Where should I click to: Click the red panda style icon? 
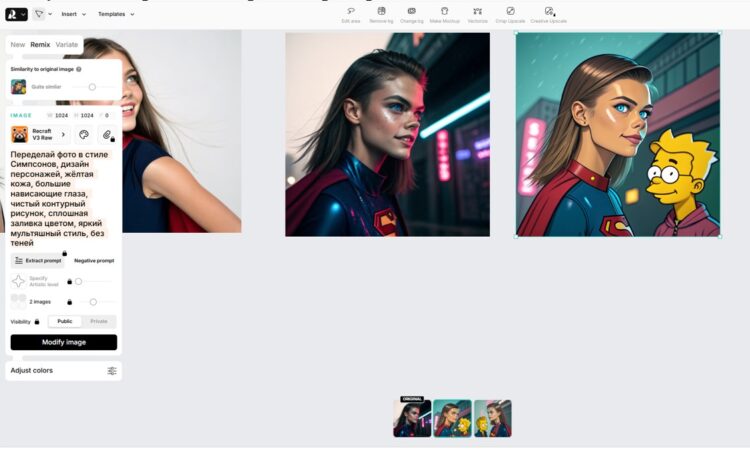click(20, 134)
